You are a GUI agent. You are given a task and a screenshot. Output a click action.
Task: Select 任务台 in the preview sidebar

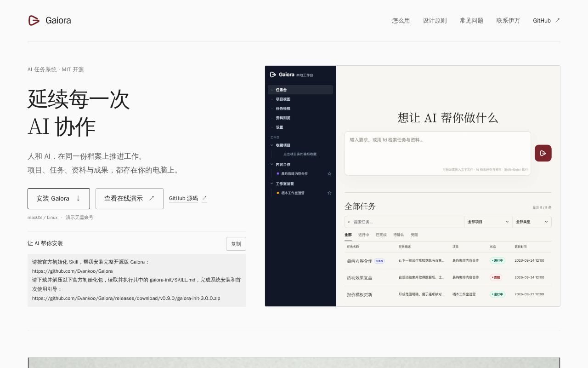click(300, 90)
